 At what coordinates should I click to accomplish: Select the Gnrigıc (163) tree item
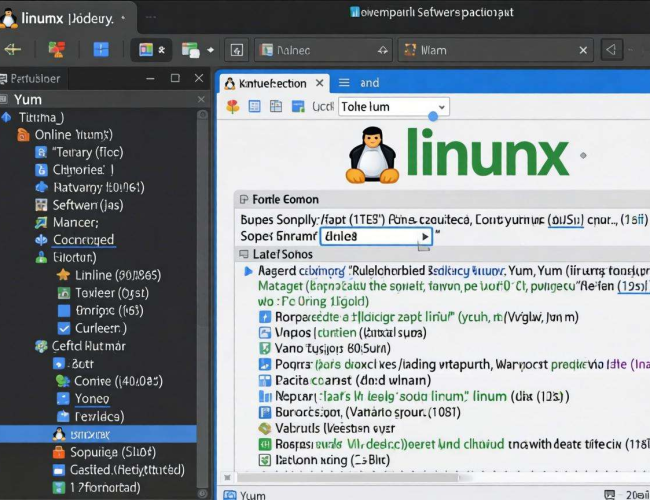coord(109,311)
